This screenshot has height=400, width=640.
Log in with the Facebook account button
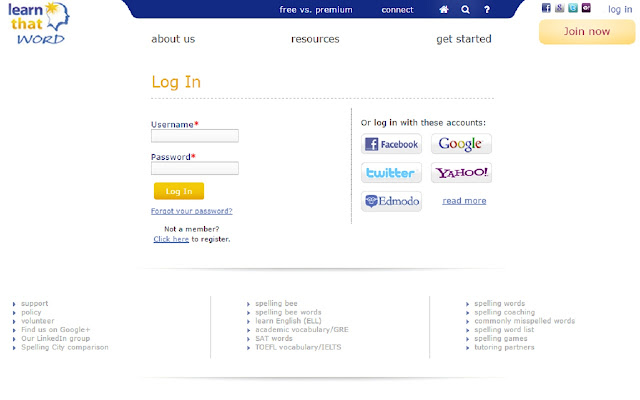[x=391, y=144]
